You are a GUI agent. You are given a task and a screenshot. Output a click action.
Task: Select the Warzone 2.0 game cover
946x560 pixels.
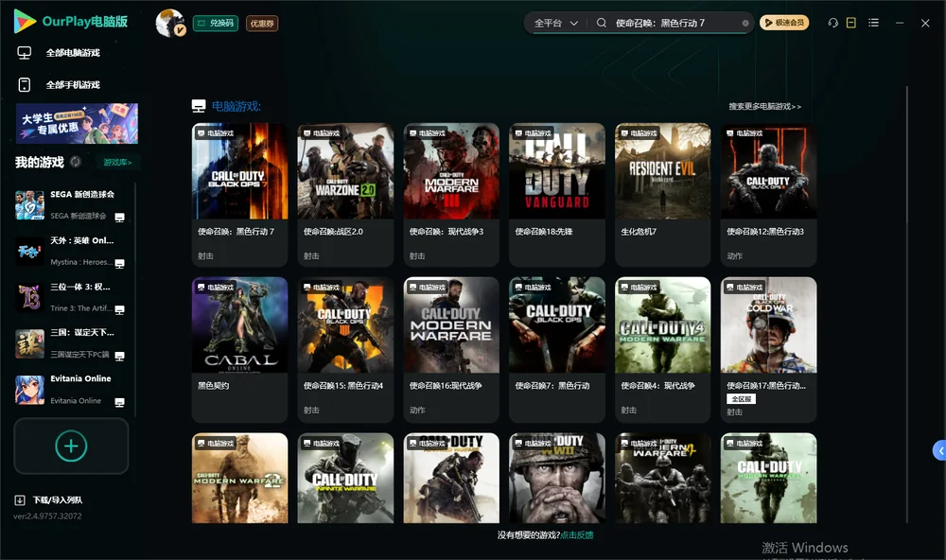(345, 171)
